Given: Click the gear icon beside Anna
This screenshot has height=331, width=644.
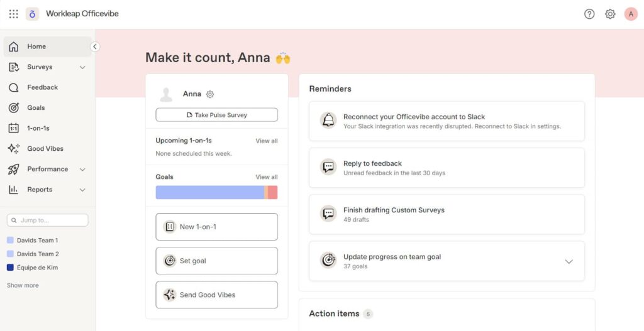Looking at the screenshot, I should click(210, 94).
